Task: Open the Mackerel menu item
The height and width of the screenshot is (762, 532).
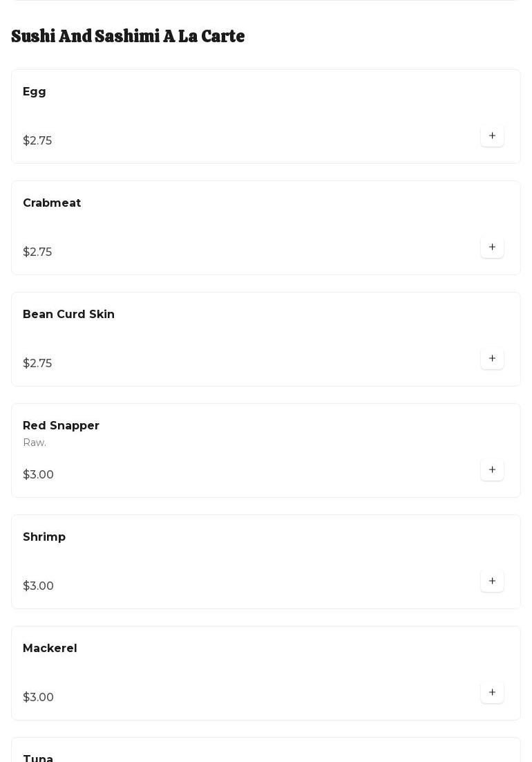Action: click(50, 649)
